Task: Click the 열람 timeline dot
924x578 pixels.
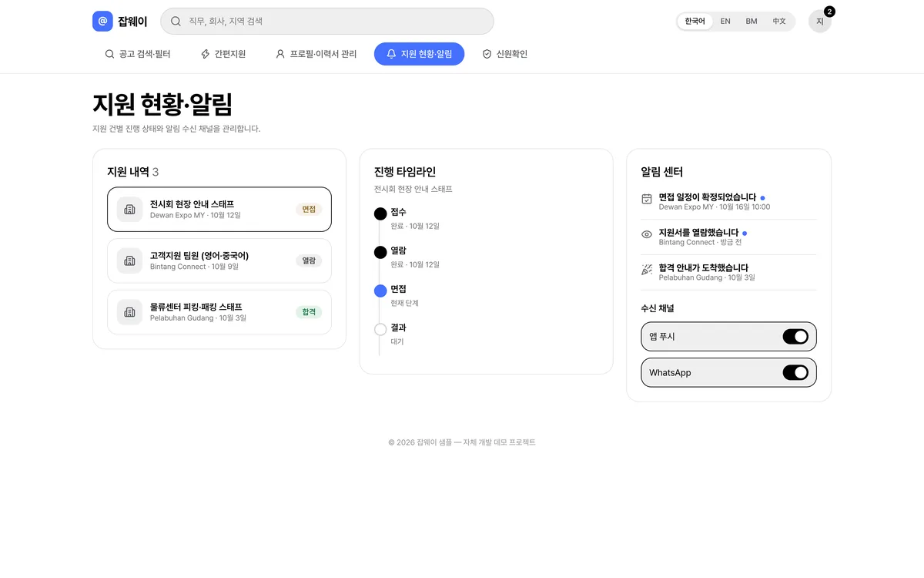Action: [x=380, y=252]
